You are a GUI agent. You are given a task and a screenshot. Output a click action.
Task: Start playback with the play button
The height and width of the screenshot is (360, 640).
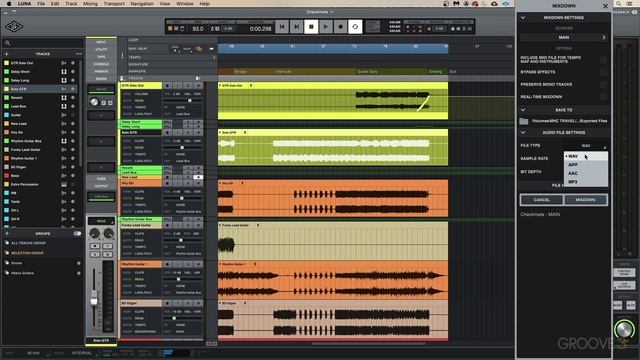coord(326,27)
